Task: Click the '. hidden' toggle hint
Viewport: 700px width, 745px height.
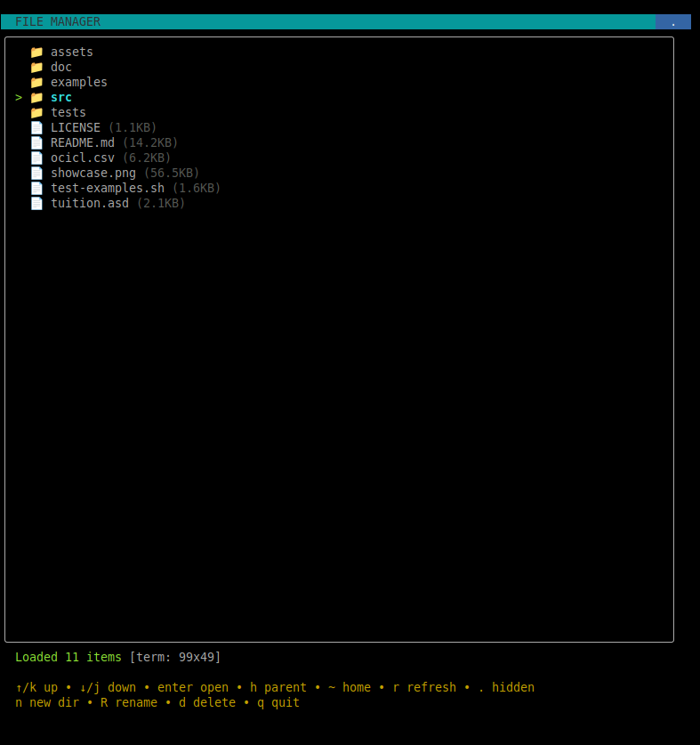Action: click(506, 688)
